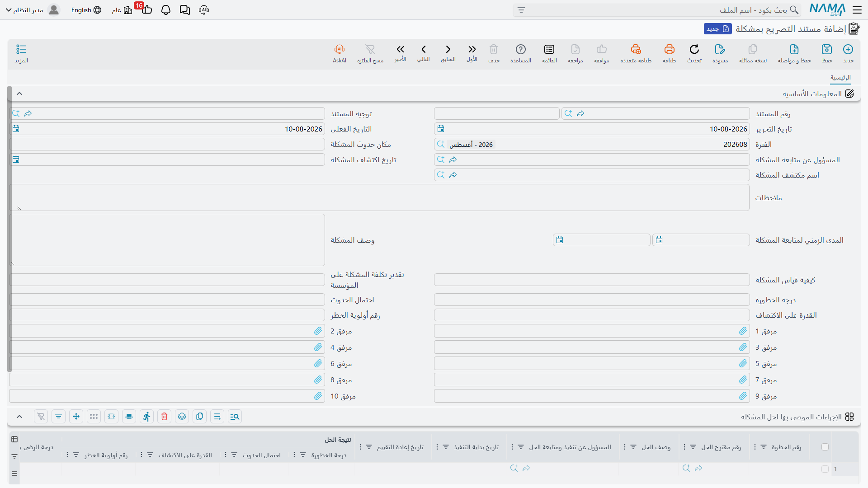
Task: Click the grid move arrows icon
Action: tap(76, 417)
